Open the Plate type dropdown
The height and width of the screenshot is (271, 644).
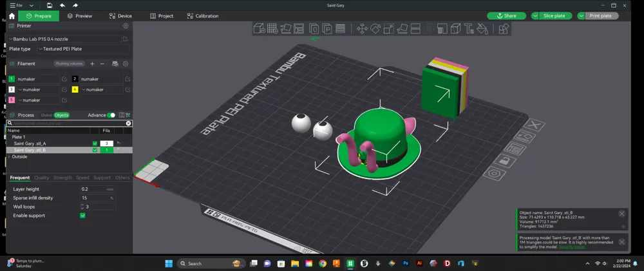click(83, 49)
